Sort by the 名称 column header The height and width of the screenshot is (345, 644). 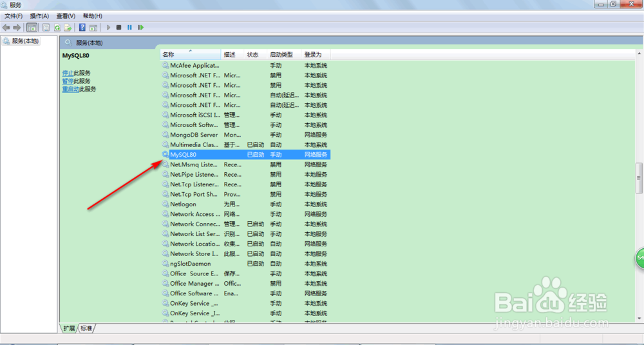coord(190,55)
